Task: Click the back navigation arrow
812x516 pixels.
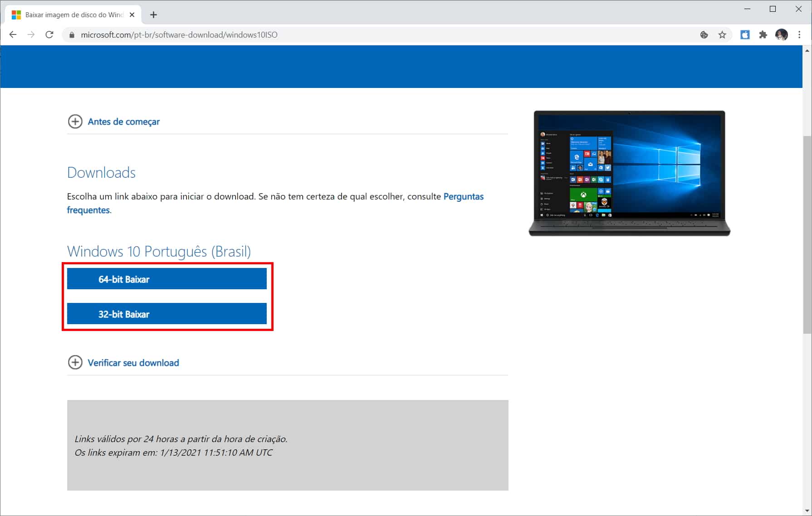Action: pyautogui.click(x=12, y=34)
